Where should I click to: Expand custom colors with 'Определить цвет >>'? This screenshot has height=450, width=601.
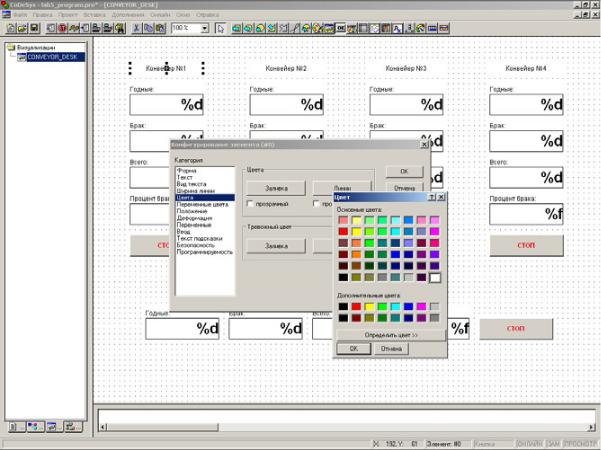pyautogui.click(x=388, y=334)
